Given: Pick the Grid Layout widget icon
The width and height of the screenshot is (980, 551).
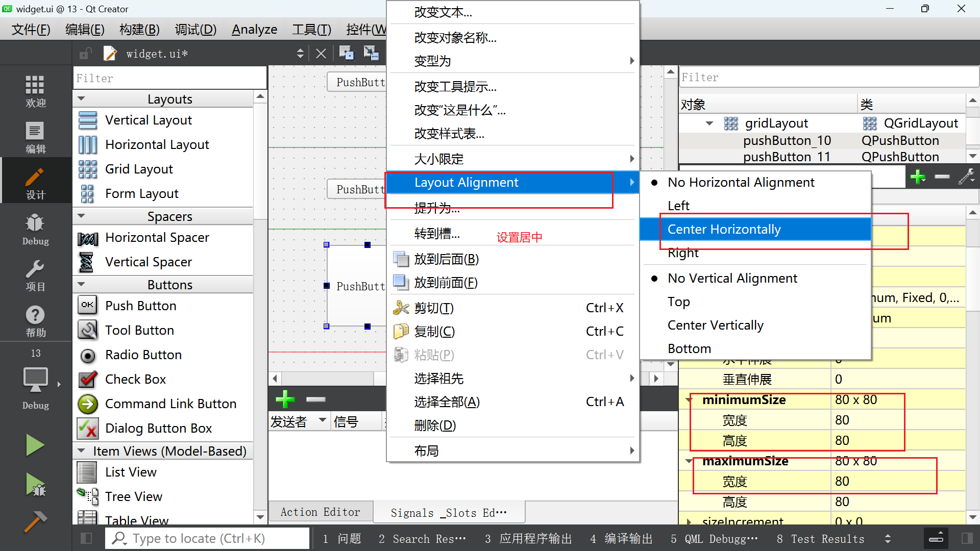Looking at the screenshot, I should coord(88,169).
